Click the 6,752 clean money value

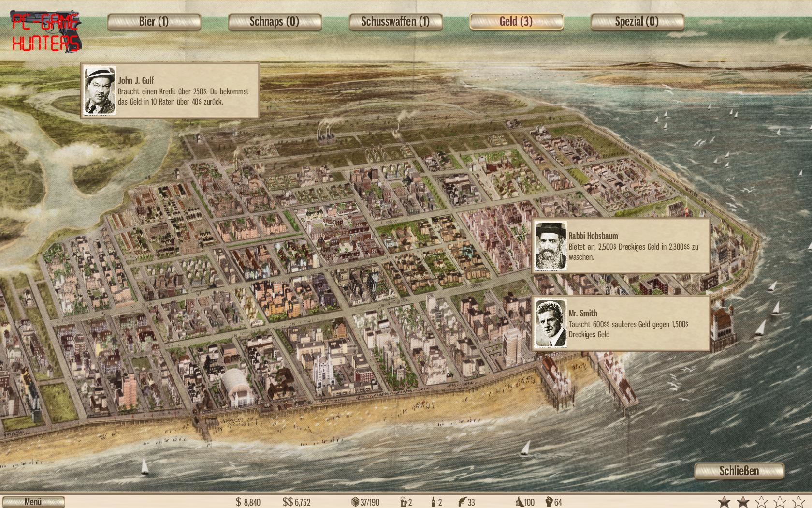click(x=303, y=502)
